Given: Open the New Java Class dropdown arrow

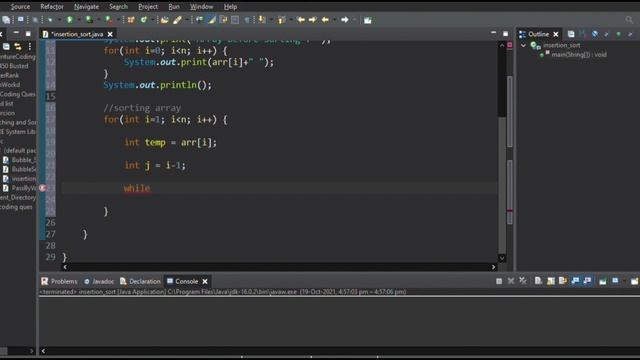Looking at the screenshot, I should coord(153,20).
